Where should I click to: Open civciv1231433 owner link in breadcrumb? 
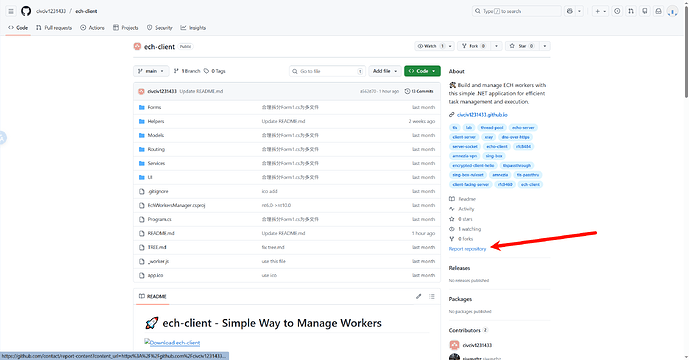pyautogui.click(x=51, y=11)
